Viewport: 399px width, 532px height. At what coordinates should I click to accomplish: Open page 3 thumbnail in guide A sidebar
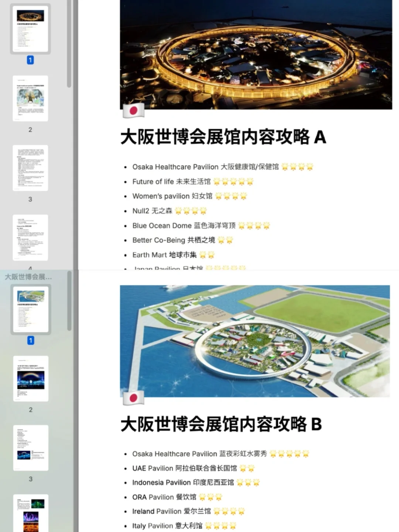pyautogui.click(x=30, y=168)
